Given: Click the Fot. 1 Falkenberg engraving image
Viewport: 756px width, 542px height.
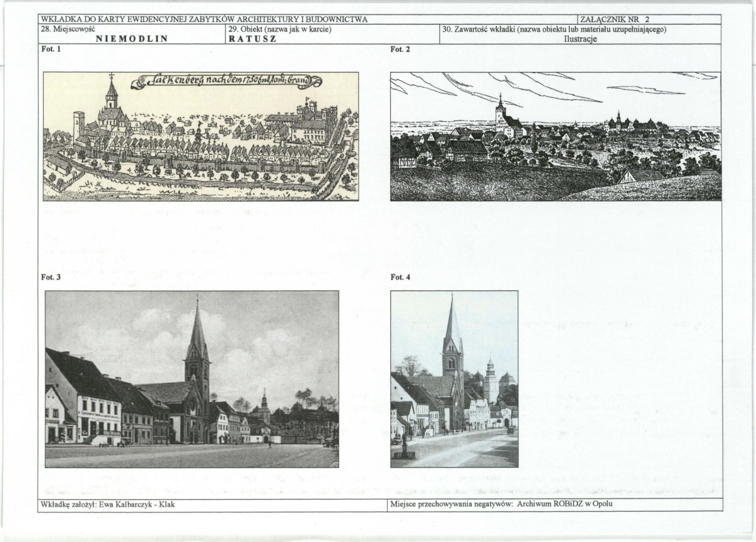Looking at the screenshot, I should coord(201,136).
